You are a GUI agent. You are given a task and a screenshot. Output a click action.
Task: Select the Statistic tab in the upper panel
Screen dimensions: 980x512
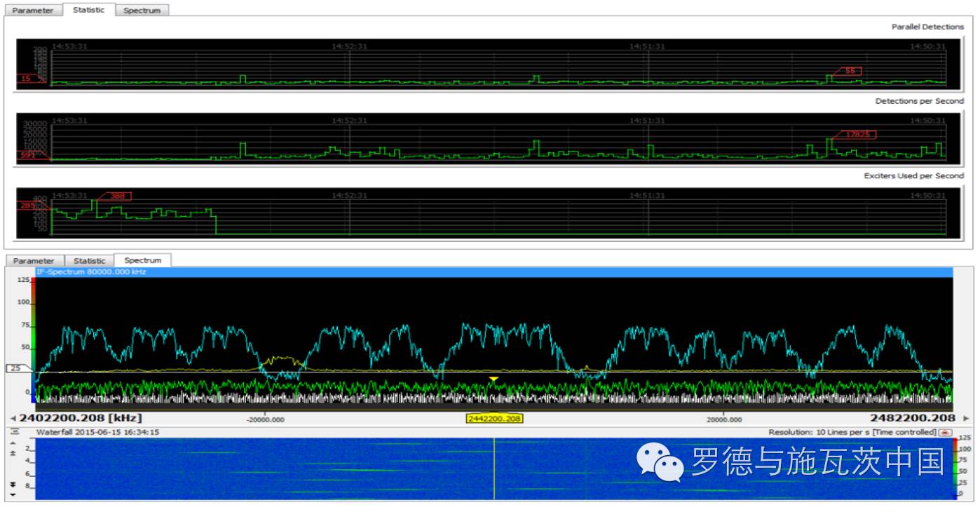(88, 10)
